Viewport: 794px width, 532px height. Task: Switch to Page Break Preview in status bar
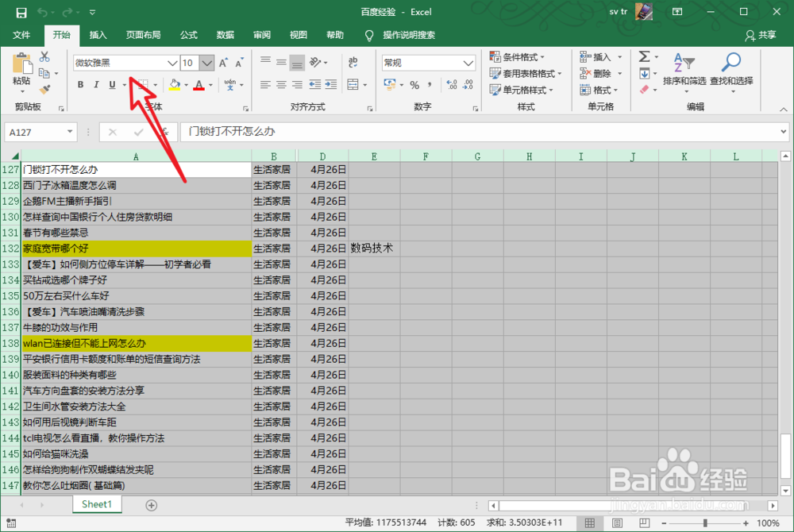pyautogui.click(x=644, y=523)
